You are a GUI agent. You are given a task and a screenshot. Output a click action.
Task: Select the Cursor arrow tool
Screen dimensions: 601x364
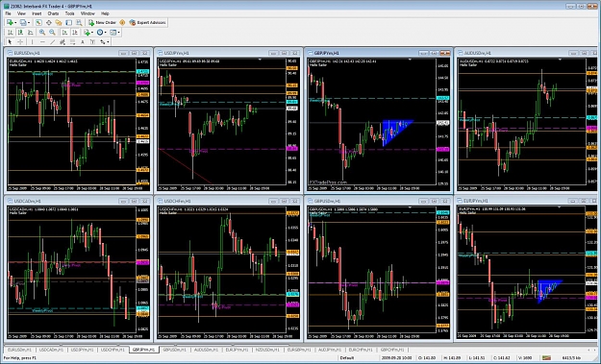pyautogui.click(x=10, y=41)
